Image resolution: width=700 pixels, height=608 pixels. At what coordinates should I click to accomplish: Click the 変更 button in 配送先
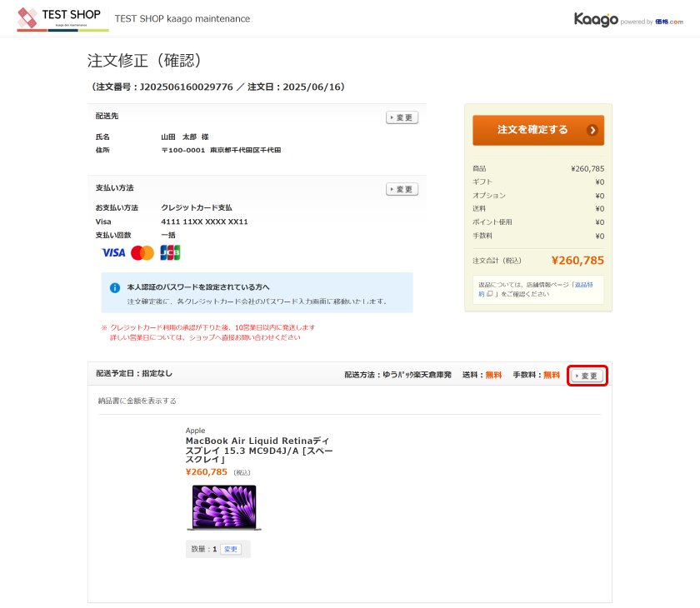(402, 117)
